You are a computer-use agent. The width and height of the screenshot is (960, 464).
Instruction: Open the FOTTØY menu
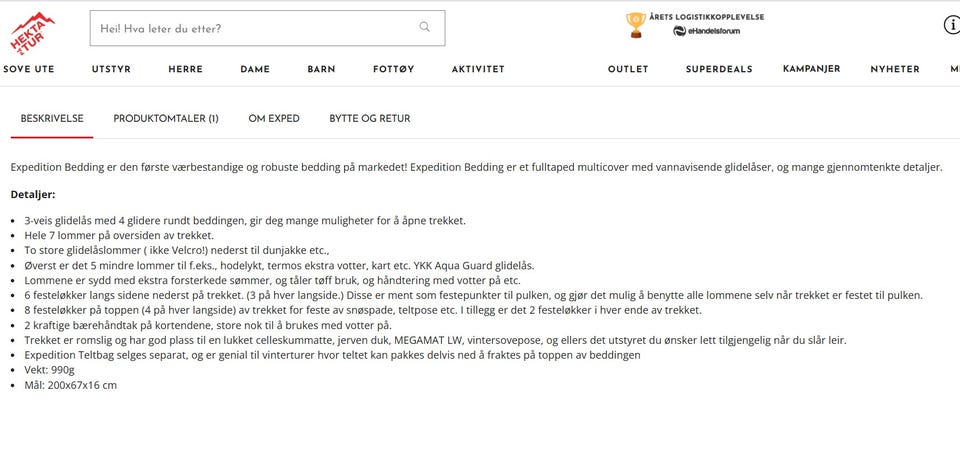(394, 70)
